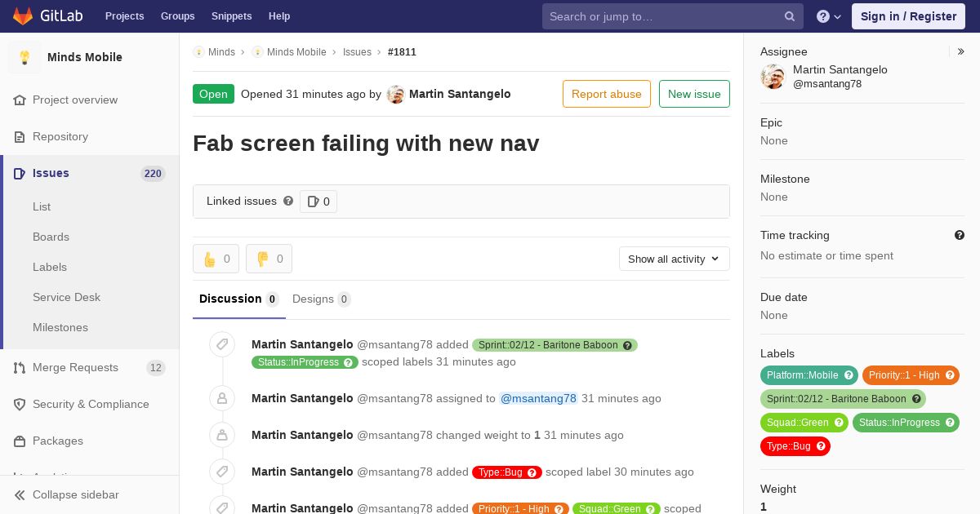Click help icon on Priority::1 - High sidebar label
Viewport: 980px width, 514px height.
[950, 375]
